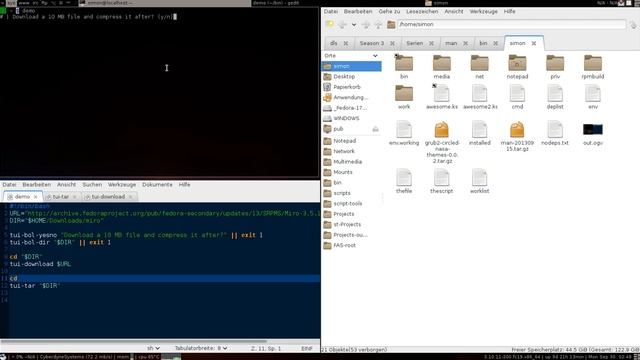Select the cmd file icon
The width and height of the screenshot is (640, 360).
click(x=517, y=93)
